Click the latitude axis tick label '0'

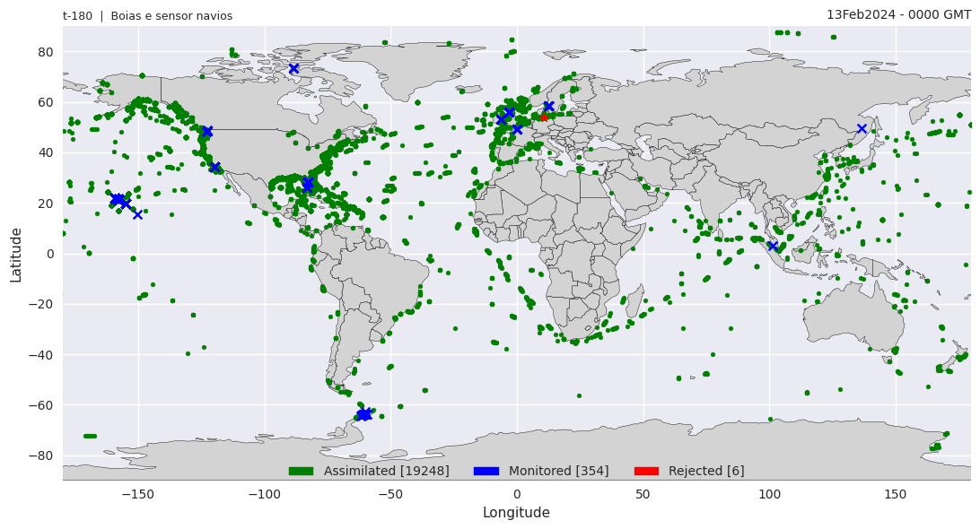click(50, 255)
